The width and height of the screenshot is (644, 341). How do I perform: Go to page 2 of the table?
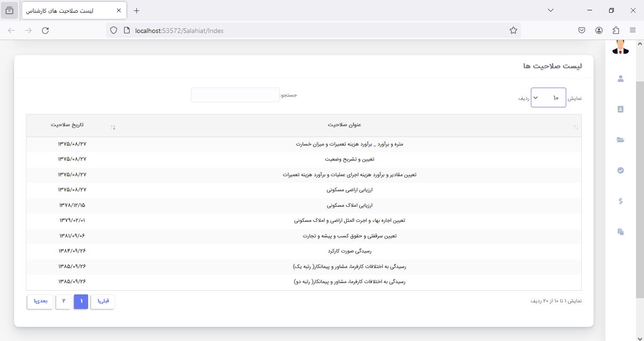63,301
